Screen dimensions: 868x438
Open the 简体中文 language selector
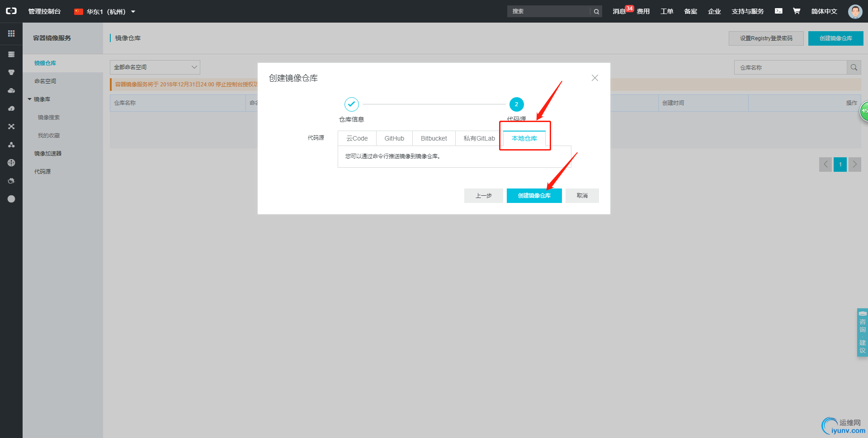point(824,11)
